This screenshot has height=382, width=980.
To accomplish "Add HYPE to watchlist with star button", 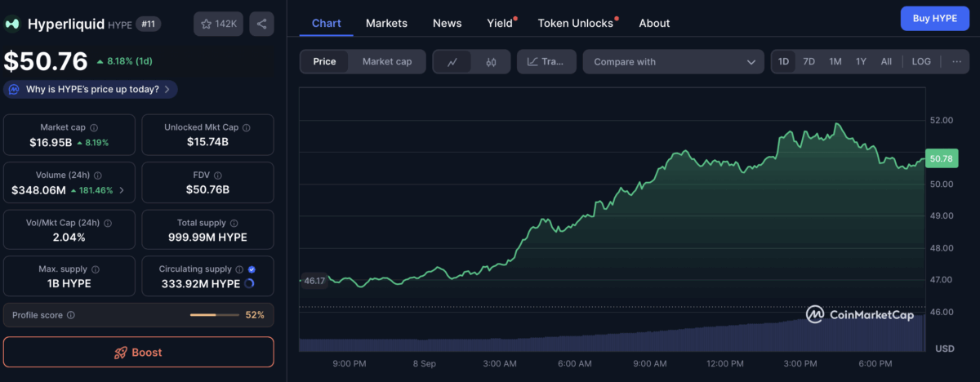I will (218, 24).
